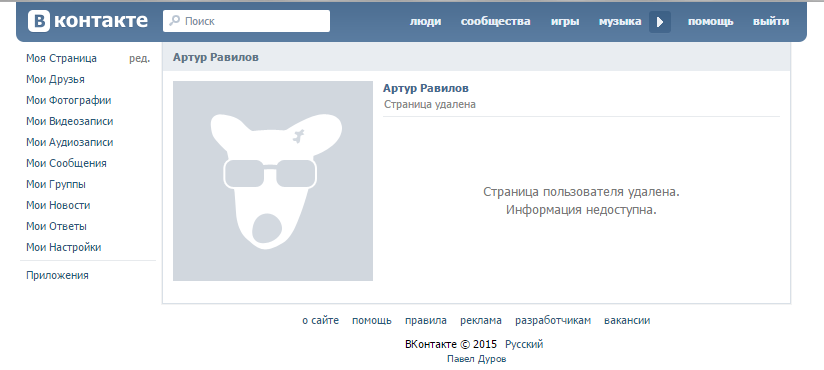Open Мои Друзья in sidebar
The image size is (824, 370).
pyautogui.click(x=55, y=79)
